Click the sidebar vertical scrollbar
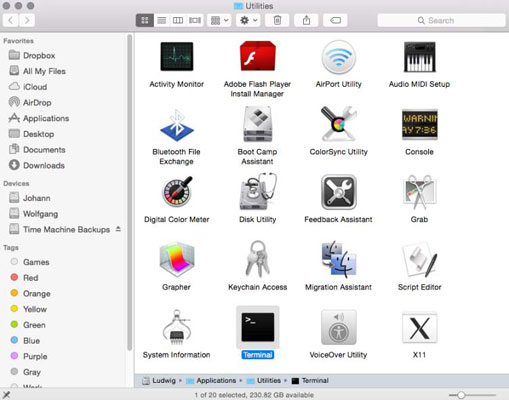Viewport: 509px width, 400px height. pyautogui.click(x=130, y=193)
